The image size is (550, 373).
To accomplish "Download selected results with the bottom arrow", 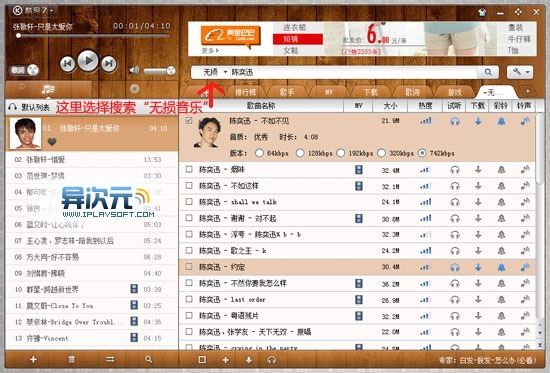I will pyautogui.click(x=249, y=360).
